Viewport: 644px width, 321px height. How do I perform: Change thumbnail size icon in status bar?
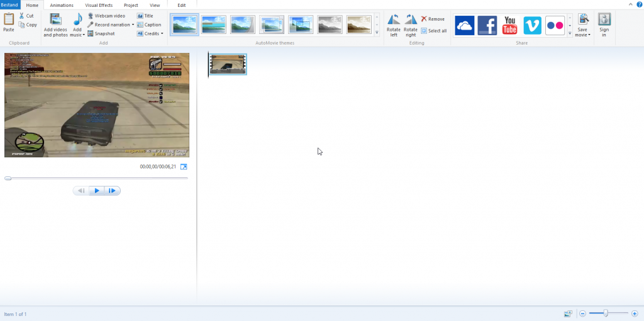click(568, 313)
